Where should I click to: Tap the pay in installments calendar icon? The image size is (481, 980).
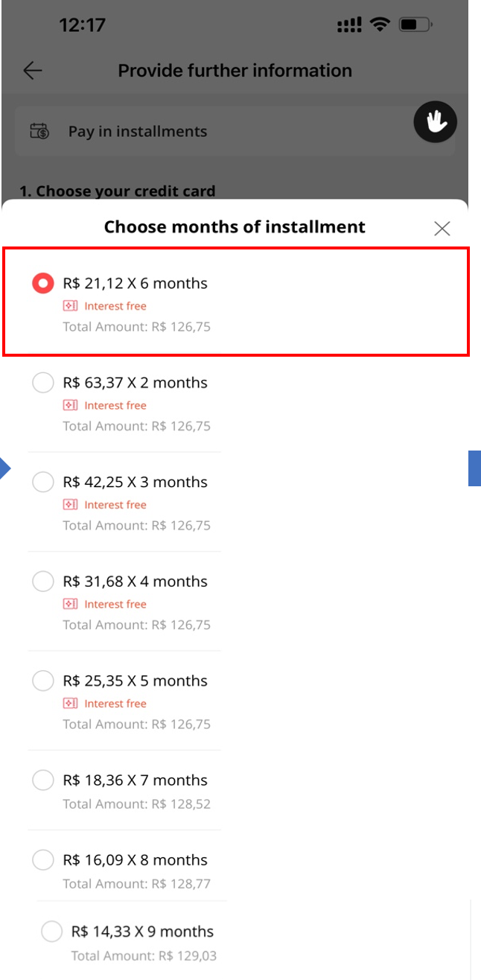click(x=39, y=132)
